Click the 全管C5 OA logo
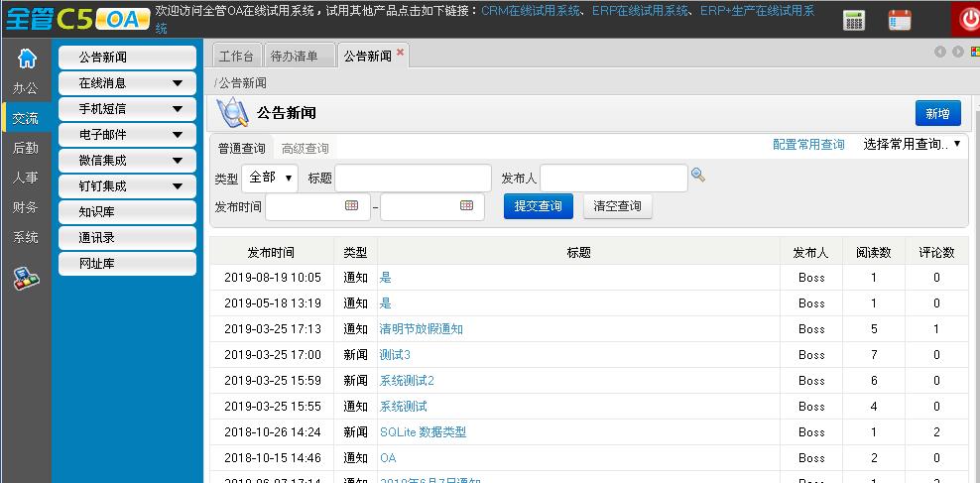Image resolution: width=980 pixels, height=483 pixels. 77,20
